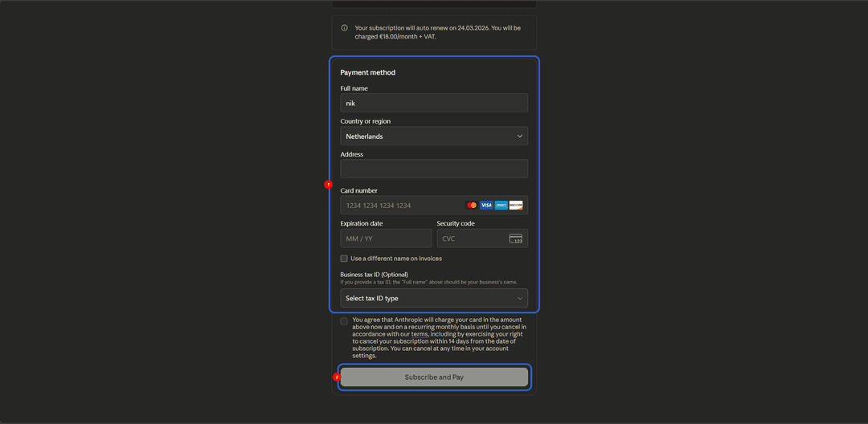
Task: Click the CVC security code input
Action: pos(482,238)
